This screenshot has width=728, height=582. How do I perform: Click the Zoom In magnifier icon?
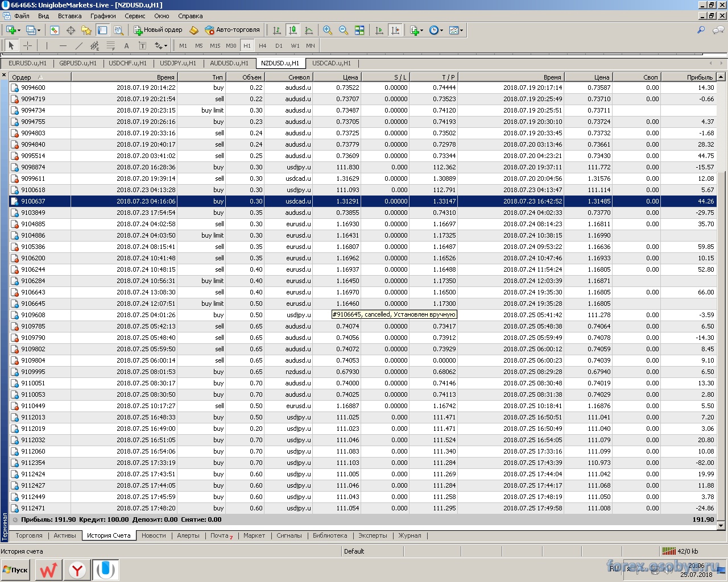click(x=328, y=30)
